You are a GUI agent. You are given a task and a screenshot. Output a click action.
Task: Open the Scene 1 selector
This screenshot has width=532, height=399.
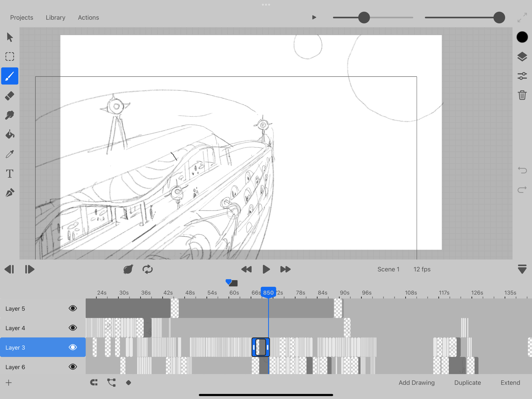click(388, 269)
